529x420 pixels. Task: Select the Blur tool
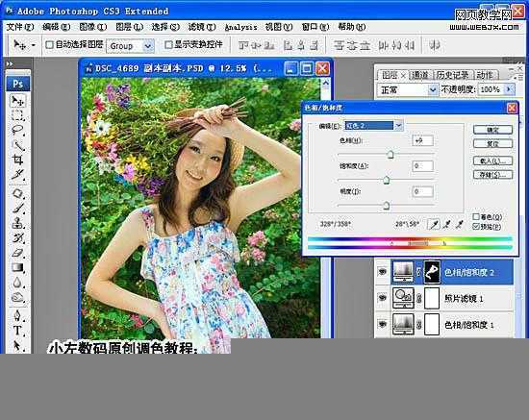[18, 283]
